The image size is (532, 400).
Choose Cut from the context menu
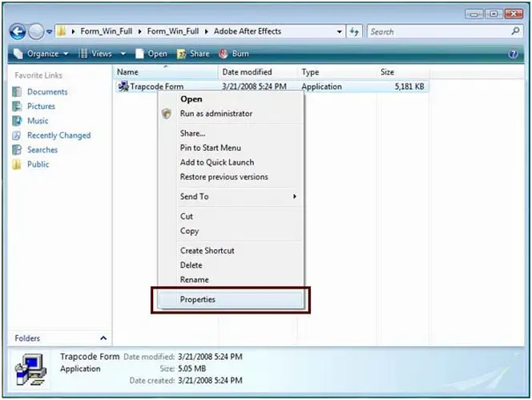[231, 216]
